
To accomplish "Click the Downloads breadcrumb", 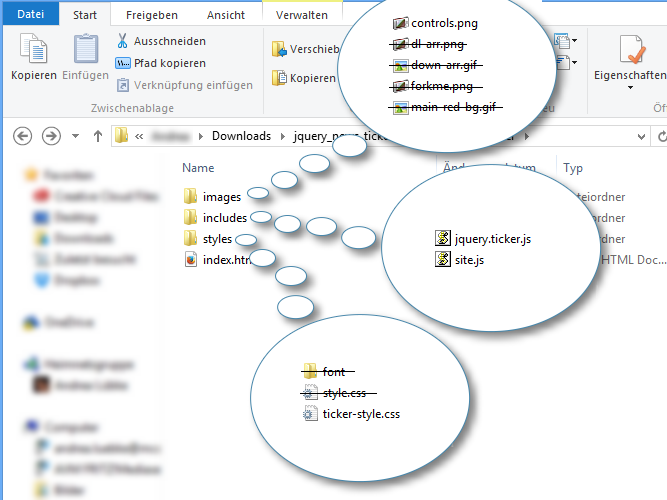I will pos(241,136).
